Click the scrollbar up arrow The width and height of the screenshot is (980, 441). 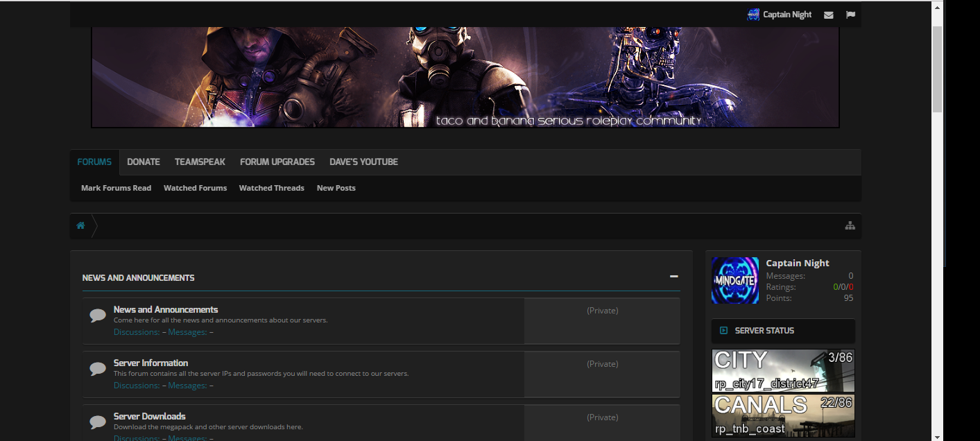[x=937, y=7]
